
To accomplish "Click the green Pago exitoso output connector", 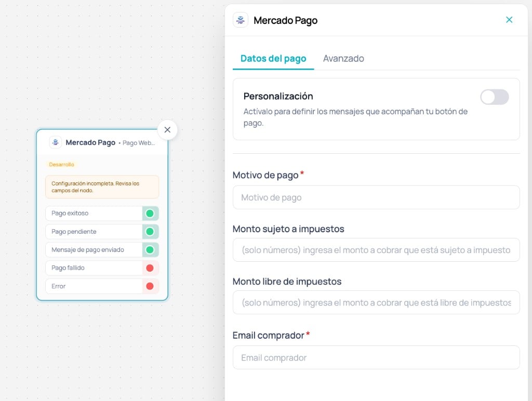I will tap(150, 213).
